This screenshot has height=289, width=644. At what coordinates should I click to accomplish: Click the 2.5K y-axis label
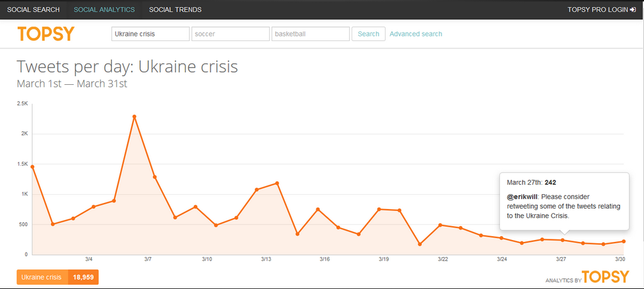coord(22,104)
